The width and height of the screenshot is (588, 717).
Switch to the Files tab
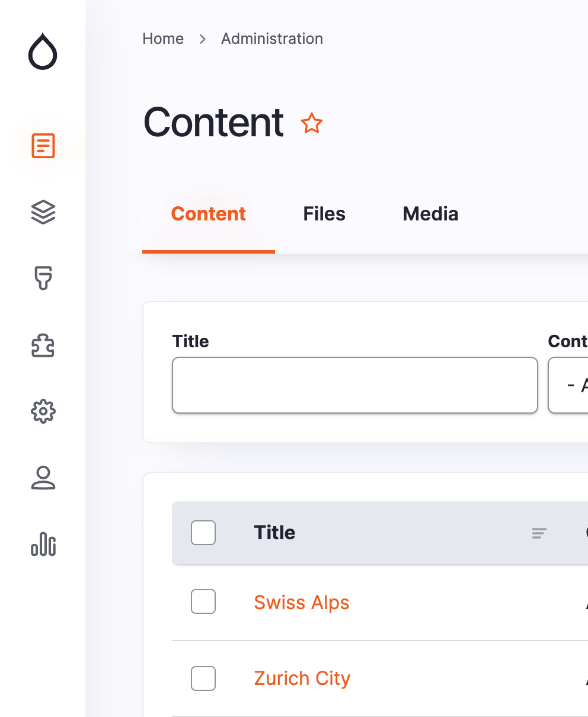click(x=324, y=214)
